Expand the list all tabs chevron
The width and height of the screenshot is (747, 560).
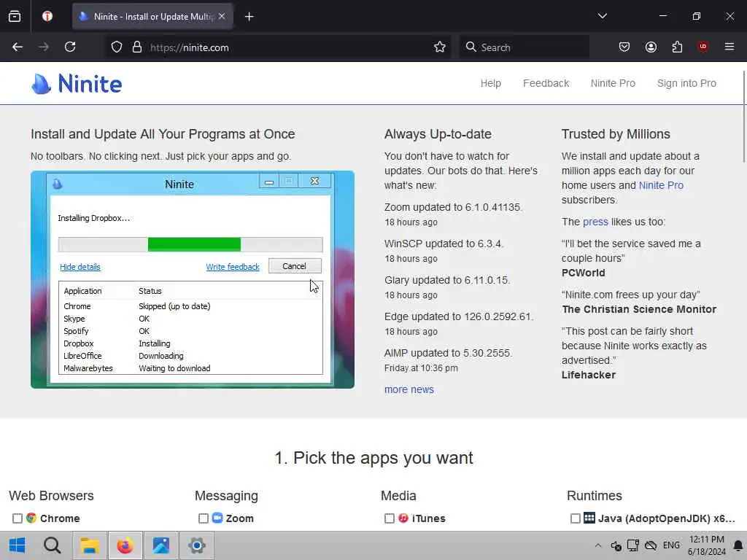[602, 16]
